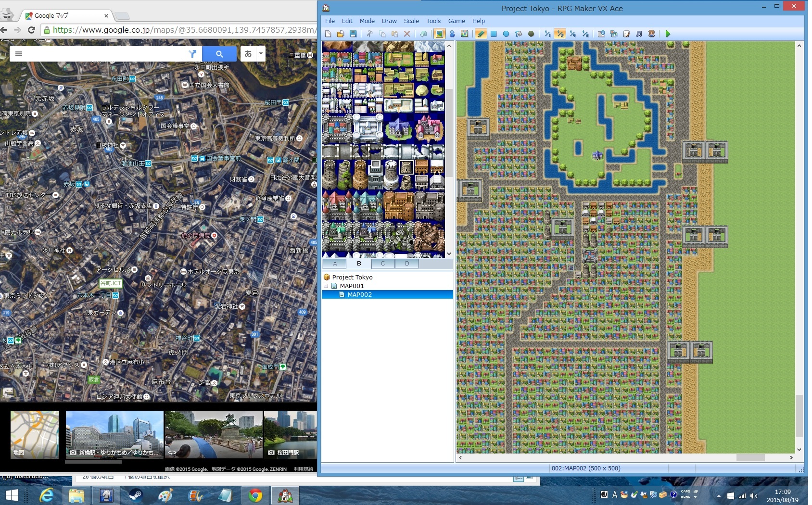Image resolution: width=812 pixels, height=505 pixels.
Task: Click the 利用規約 link in Google Maps
Action: point(304,469)
